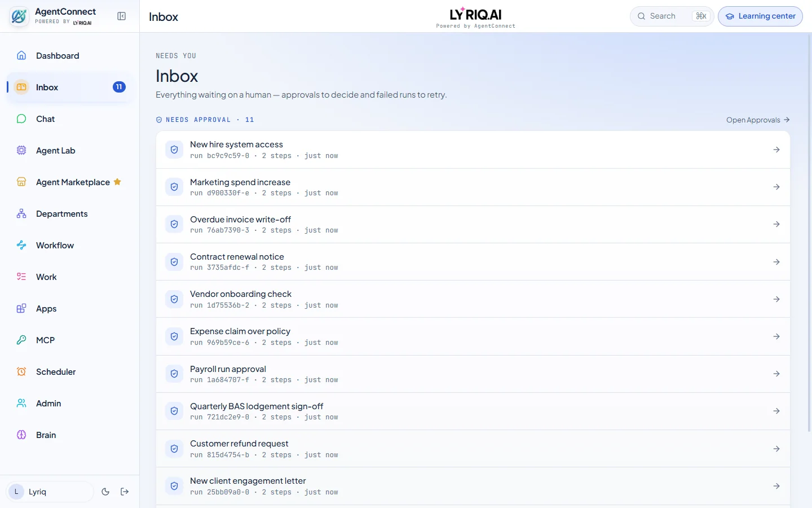The height and width of the screenshot is (508, 812).
Task: Toggle dark mode with the moon icon
Action: (105, 492)
